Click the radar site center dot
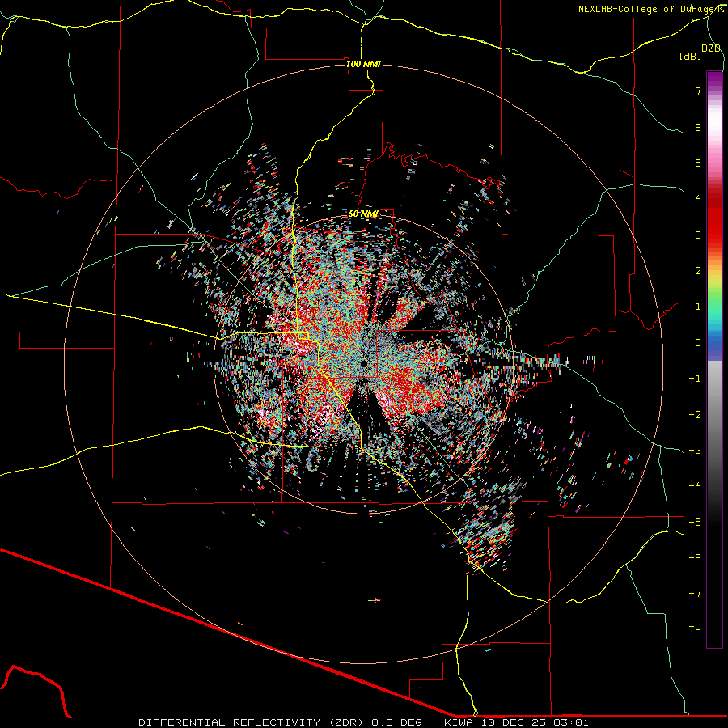This screenshot has width=728, height=728. click(x=364, y=363)
